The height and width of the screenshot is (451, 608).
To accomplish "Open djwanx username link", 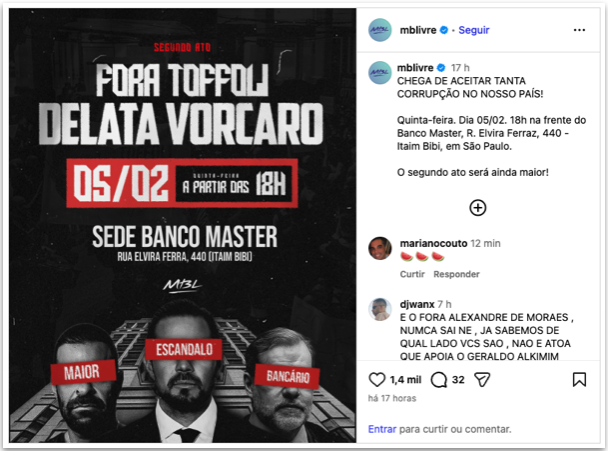I will [417, 304].
